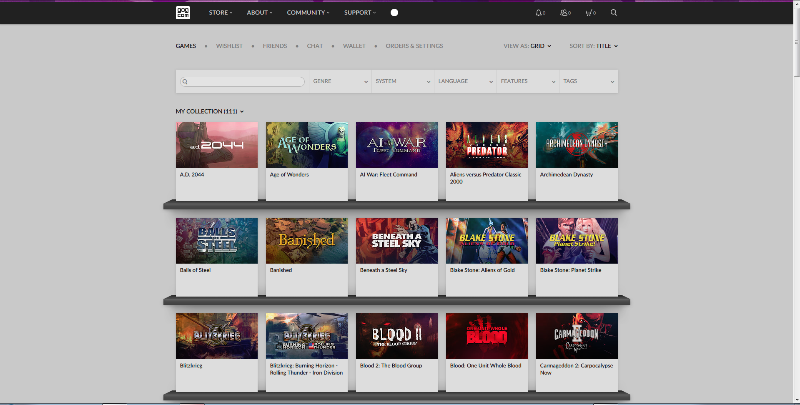This screenshot has height=405, width=800.
Task: Open the friends icon in header
Action: [565, 13]
